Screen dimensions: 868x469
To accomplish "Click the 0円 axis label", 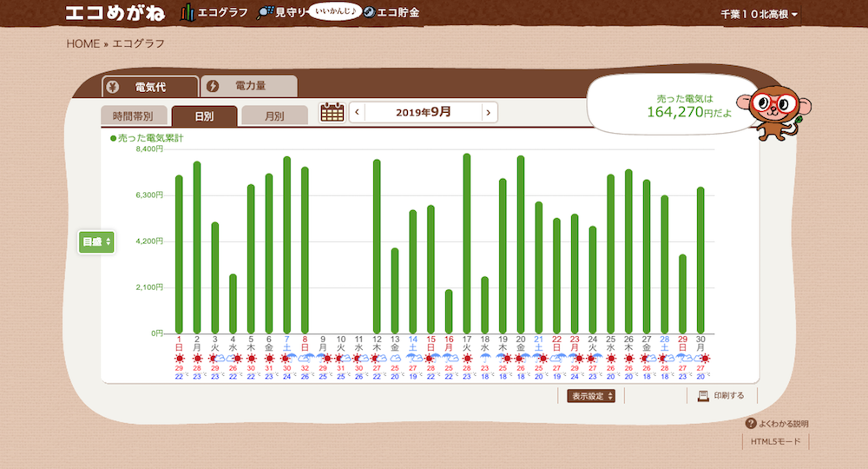I will point(157,334).
